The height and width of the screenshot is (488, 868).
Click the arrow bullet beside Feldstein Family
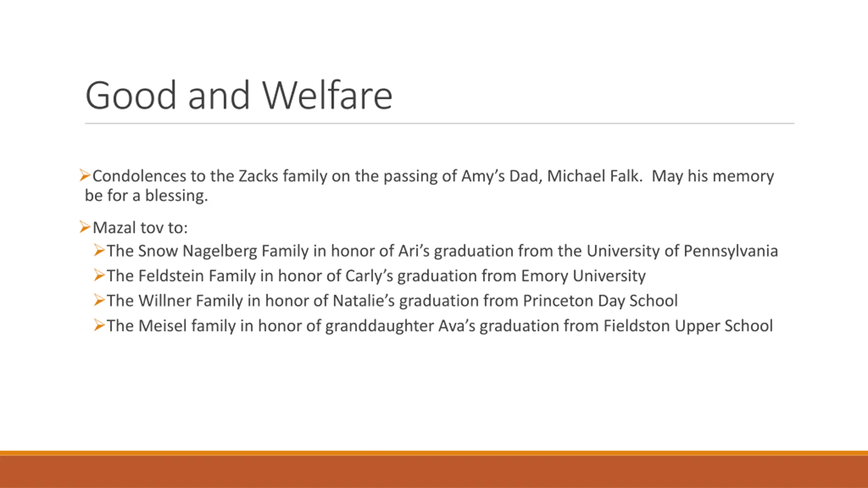99,275
